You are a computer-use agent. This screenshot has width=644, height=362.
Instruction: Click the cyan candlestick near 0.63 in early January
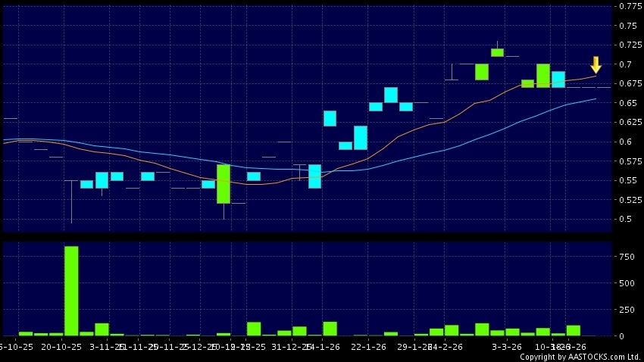coord(330,118)
